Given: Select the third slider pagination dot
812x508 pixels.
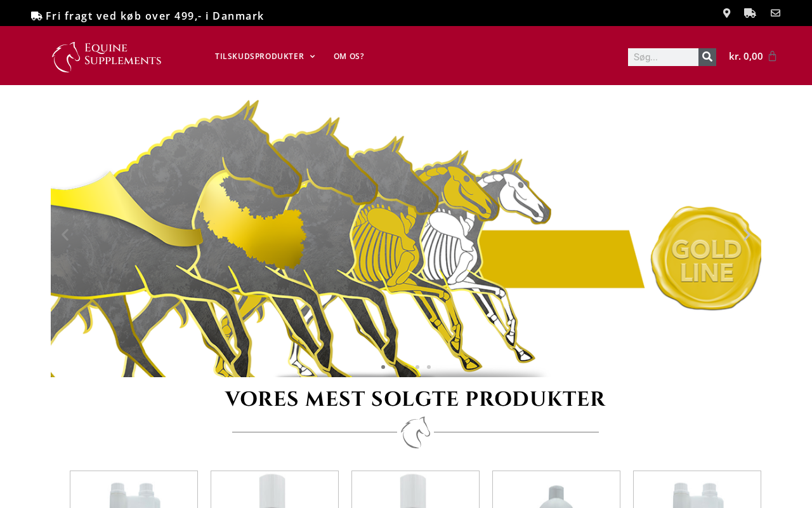Looking at the screenshot, I should [417, 367].
